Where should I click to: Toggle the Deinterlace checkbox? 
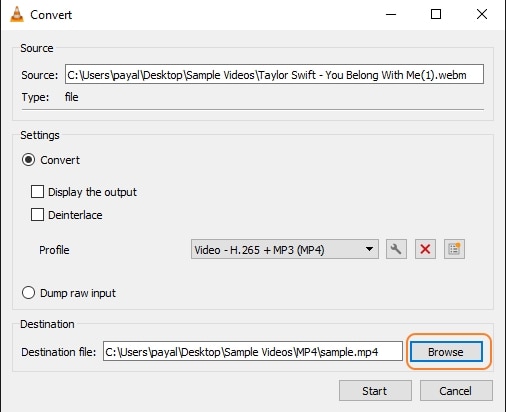pyautogui.click(x=37, y=215)
